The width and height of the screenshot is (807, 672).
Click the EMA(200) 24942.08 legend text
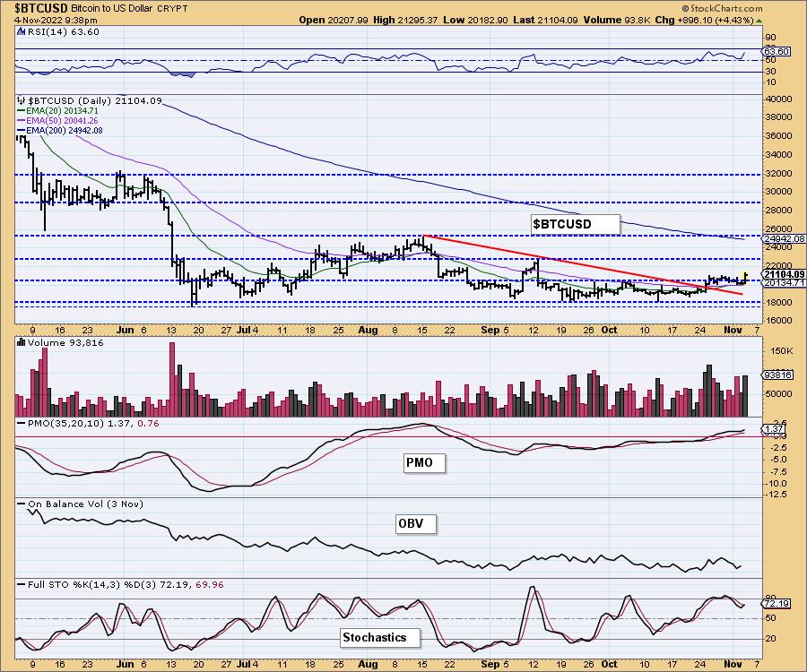click(64, 131)
